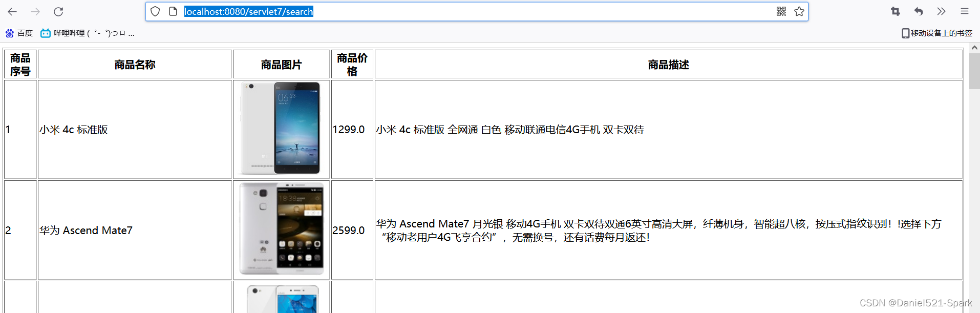Click the screenshot crop toolbar icon

point(896,11)
